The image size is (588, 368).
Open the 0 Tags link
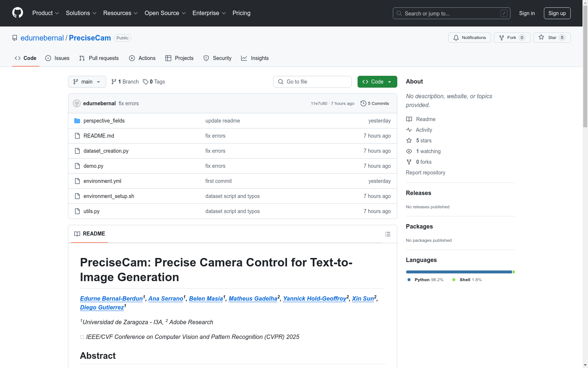point(154,82)
